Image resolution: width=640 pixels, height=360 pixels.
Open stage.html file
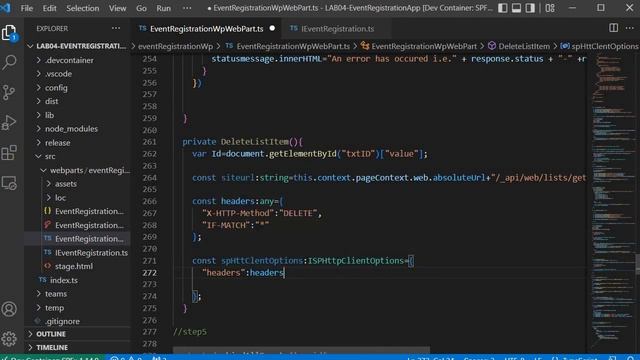(78, 266)
